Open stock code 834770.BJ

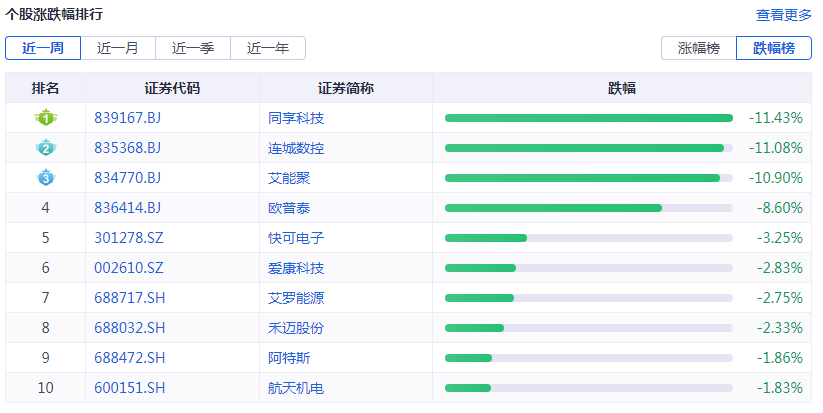[127, 178]
